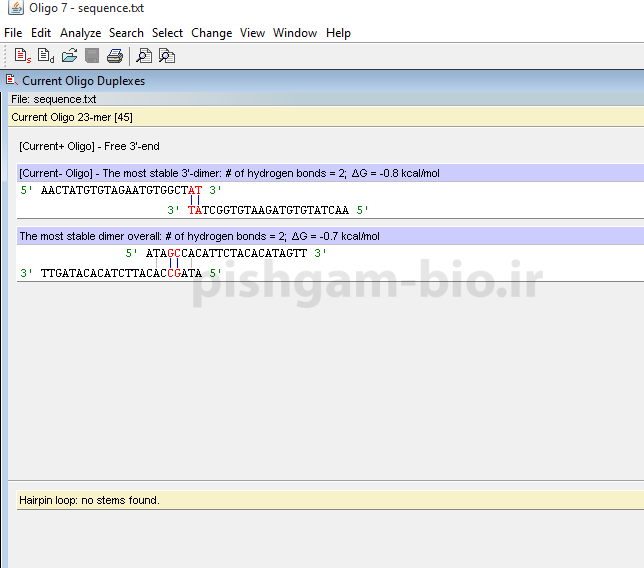
Task: Open the Search menu
Action: (126, 33)
